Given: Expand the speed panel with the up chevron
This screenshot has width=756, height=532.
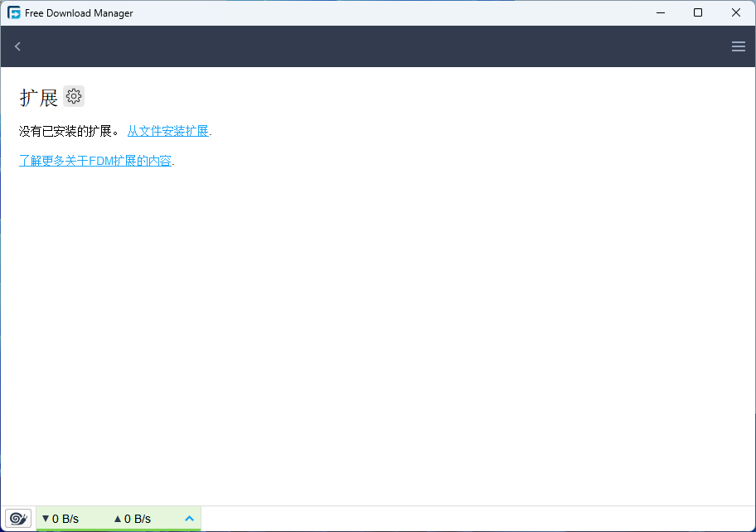Looking at the screenshot, I should 189,519.
